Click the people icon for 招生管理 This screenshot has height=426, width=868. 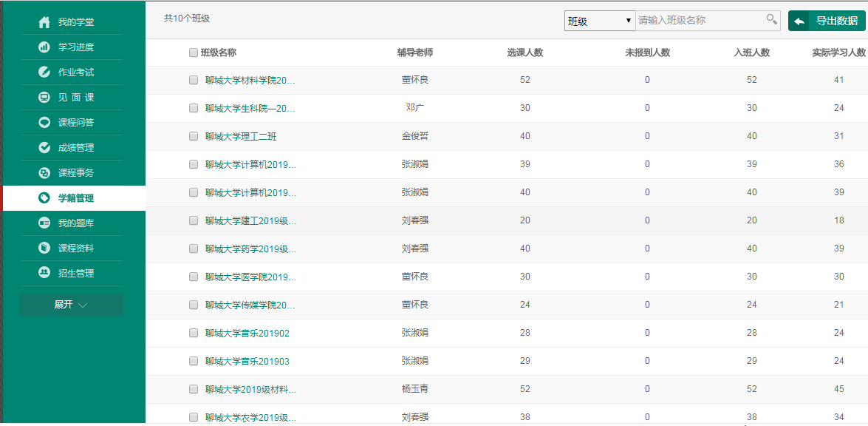(44, 273)
